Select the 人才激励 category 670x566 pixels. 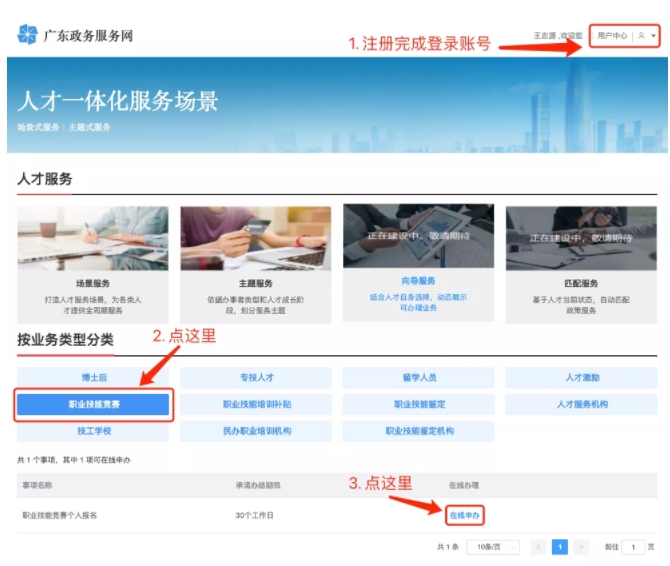tap(581, 378)
